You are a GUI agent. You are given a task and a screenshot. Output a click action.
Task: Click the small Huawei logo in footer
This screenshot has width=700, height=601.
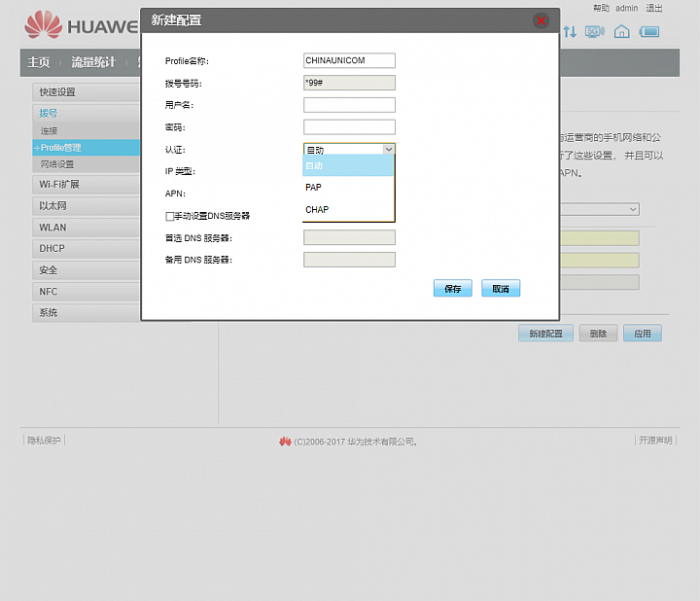point(285,442)
